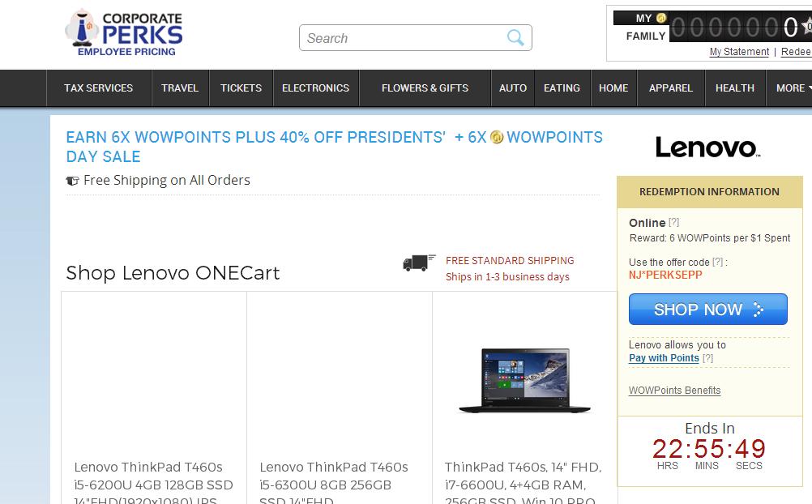Click the SHOP NOW button
The image size is (812, 504).
(708, 310)
